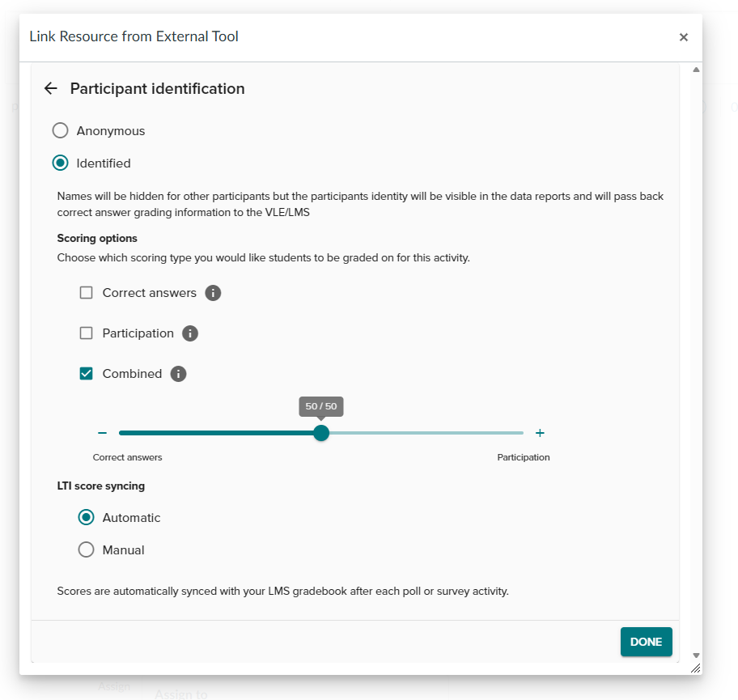
Task: Uncheck the Combined checkbox
Action: pyautogui.click(x=86, y=374)
